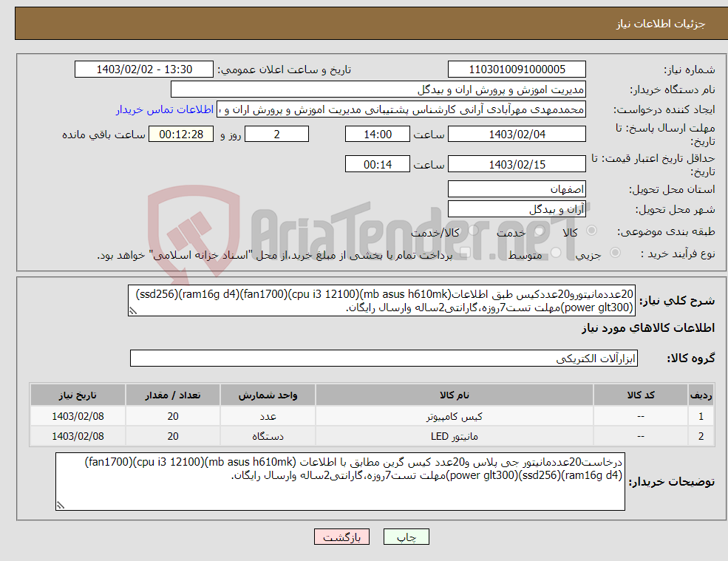
Task: Click date 1403/02/08 in کیس کامپیوتر row
Action: pyautogui.click(x=78, y=417)
